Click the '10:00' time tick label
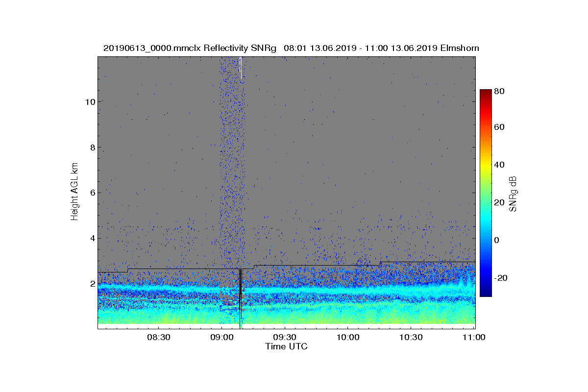Viewport: 588px width, 392px height. 347,337
